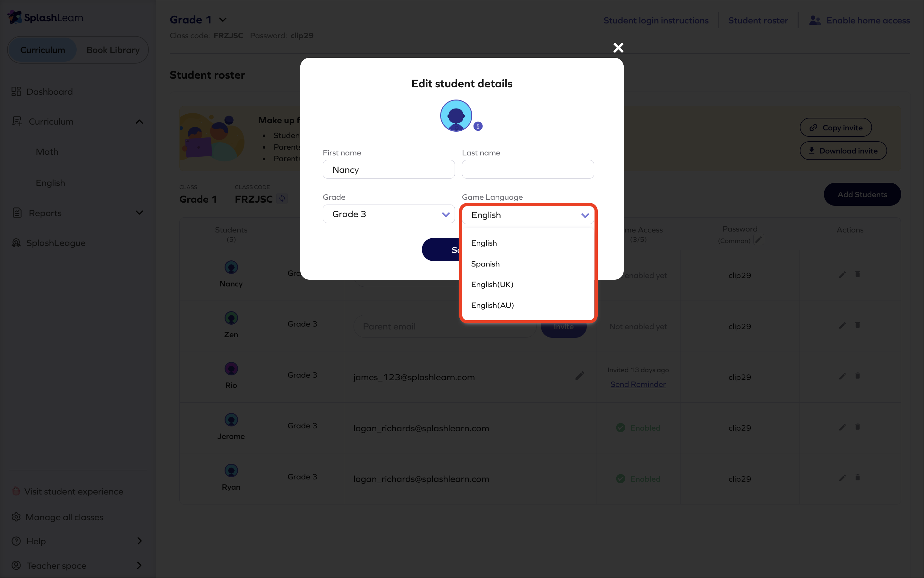Open the Game Language dropdown
Viewport: 924px width, 578px height.
coord(528,215)
